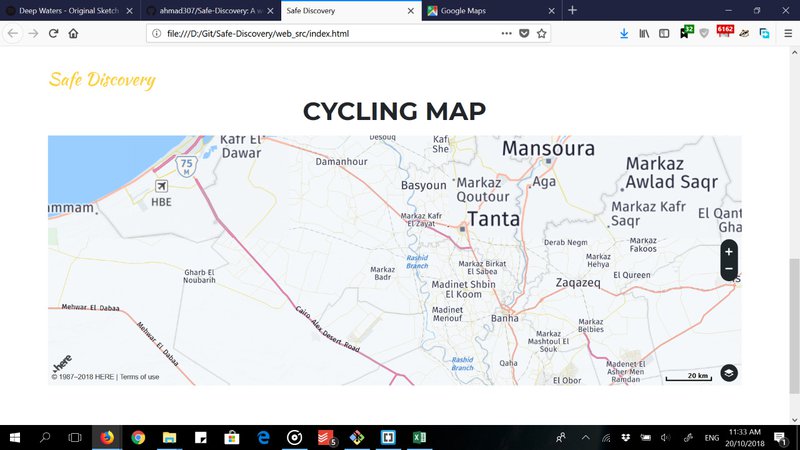Bookmark this page with the star
800x450 pixels.
point(541,34)
